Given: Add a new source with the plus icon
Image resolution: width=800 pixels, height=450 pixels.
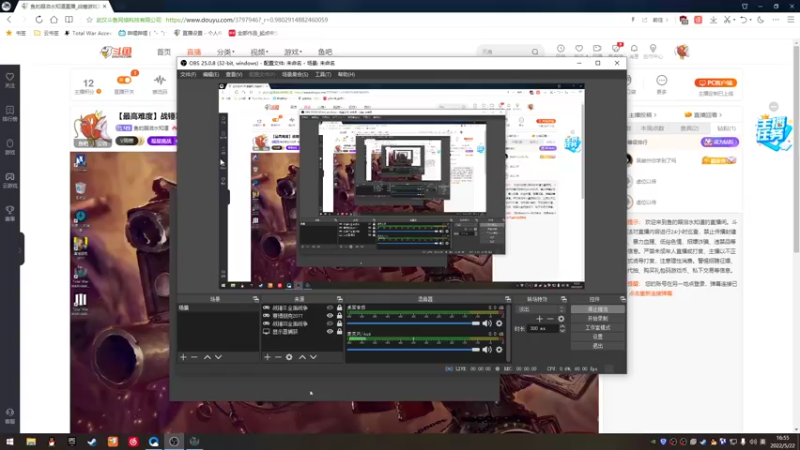Looking at the screenshot, I should tap(267, 357).
